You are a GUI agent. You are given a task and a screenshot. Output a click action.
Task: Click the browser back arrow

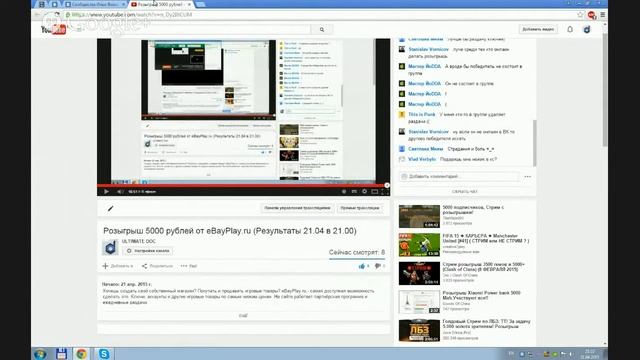pyautogui.click(x=37, y=15)
